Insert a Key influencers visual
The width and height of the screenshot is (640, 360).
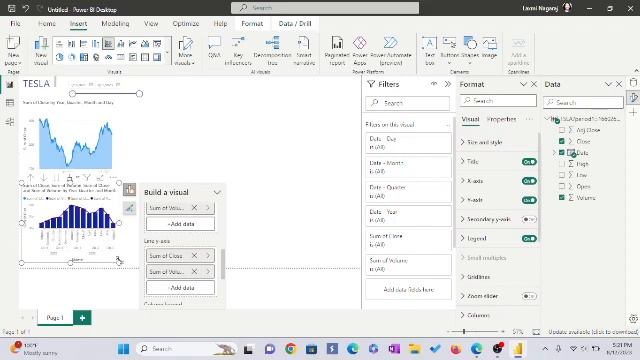pos(238,51)
